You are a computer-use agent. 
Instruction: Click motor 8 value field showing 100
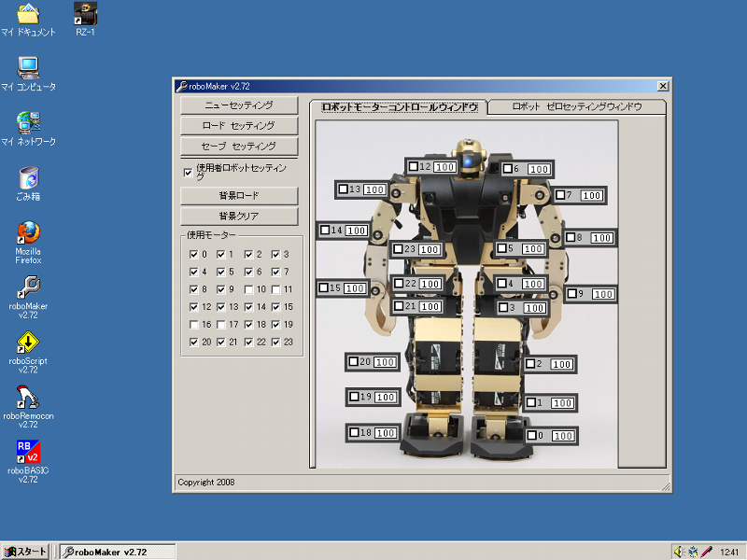point(601,238)
